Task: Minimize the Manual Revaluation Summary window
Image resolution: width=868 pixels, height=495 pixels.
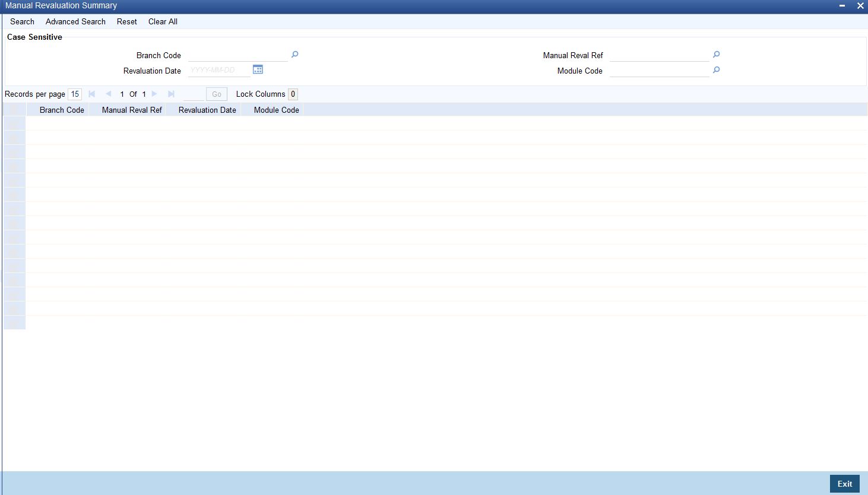Action: pyautogui.click(x=842, y=6)
